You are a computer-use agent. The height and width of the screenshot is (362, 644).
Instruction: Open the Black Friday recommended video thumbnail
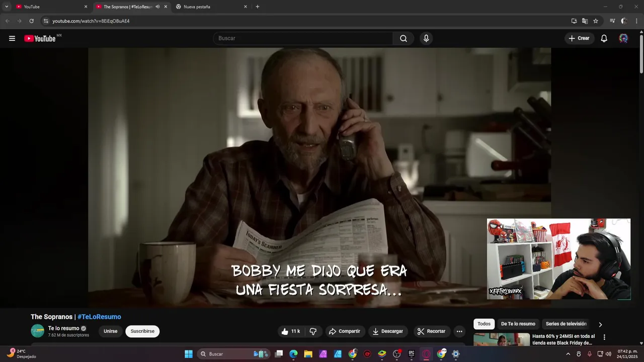tap(502, 339)
